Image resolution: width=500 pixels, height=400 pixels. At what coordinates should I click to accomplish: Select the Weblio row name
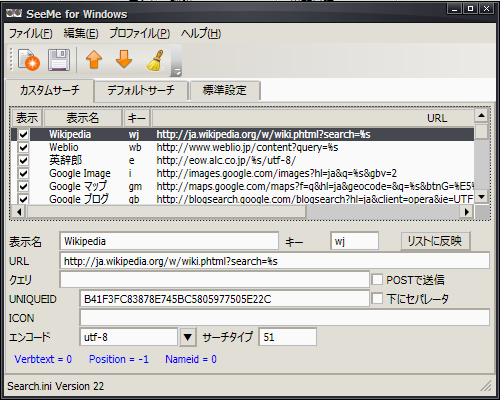[x=64, y=147]
